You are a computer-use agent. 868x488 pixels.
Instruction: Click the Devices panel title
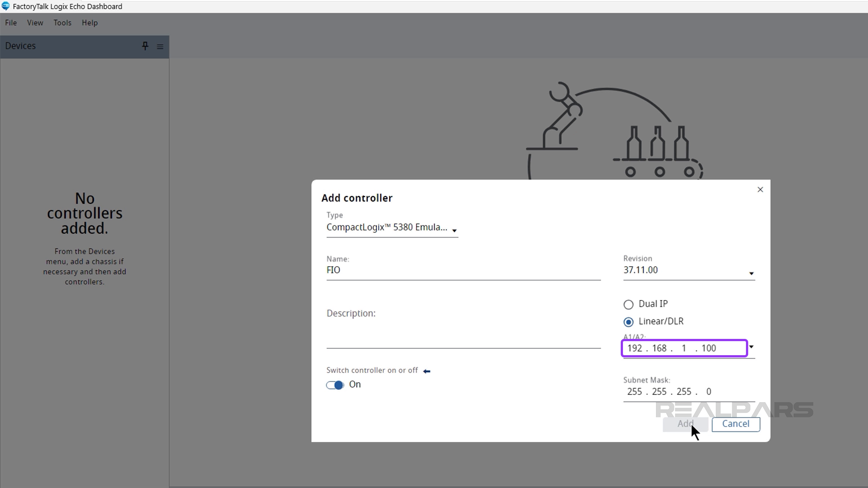pyautogui.click(x=20, y=46)
